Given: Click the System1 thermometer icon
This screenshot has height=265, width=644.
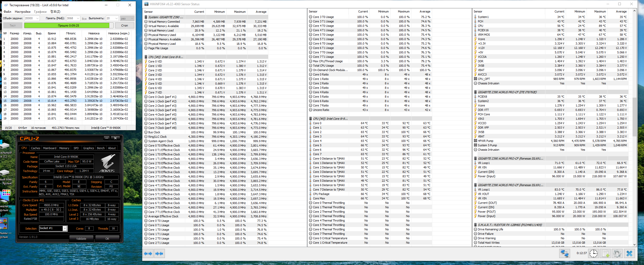Looking at the screenshot, I should [475, 17].
